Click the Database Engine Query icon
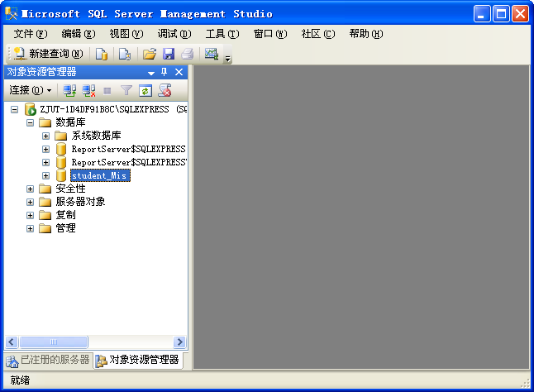 (x=102, y=54)
